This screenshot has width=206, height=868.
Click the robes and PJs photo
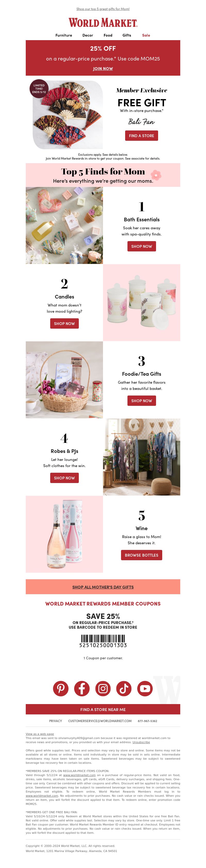pyautogui.click(x=142, y=457)
